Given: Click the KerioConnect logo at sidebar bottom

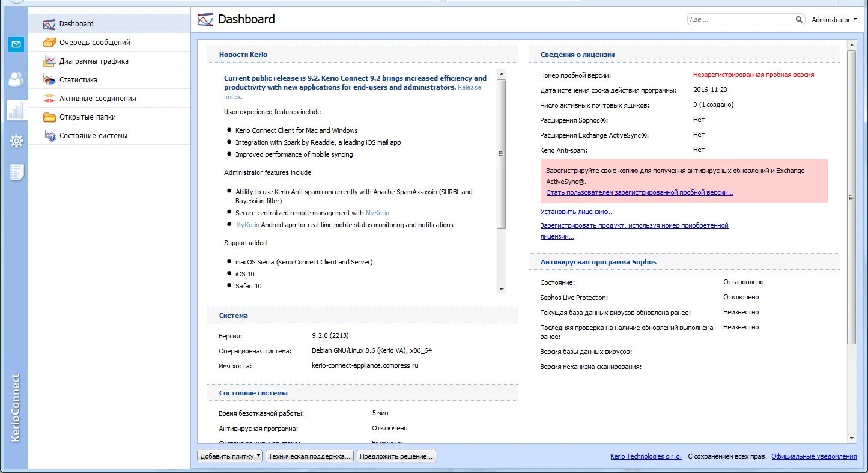Looking at the screenshot, I should (x=16, y=407).
